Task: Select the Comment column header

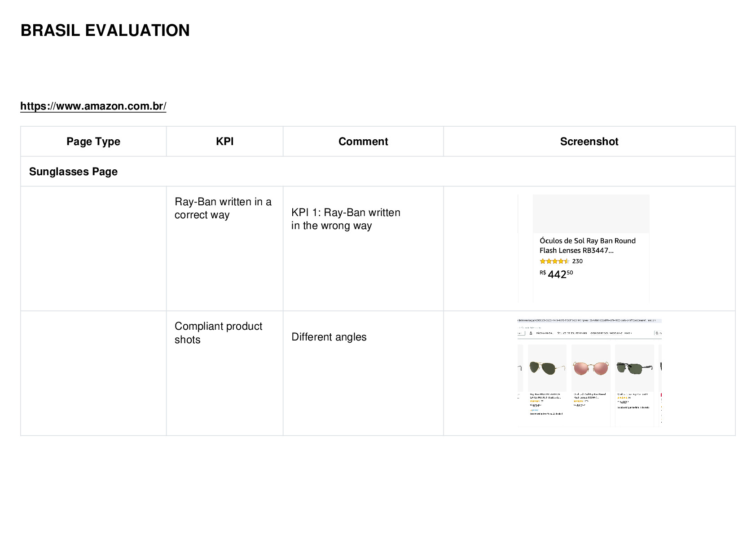Action: point(363,141)
